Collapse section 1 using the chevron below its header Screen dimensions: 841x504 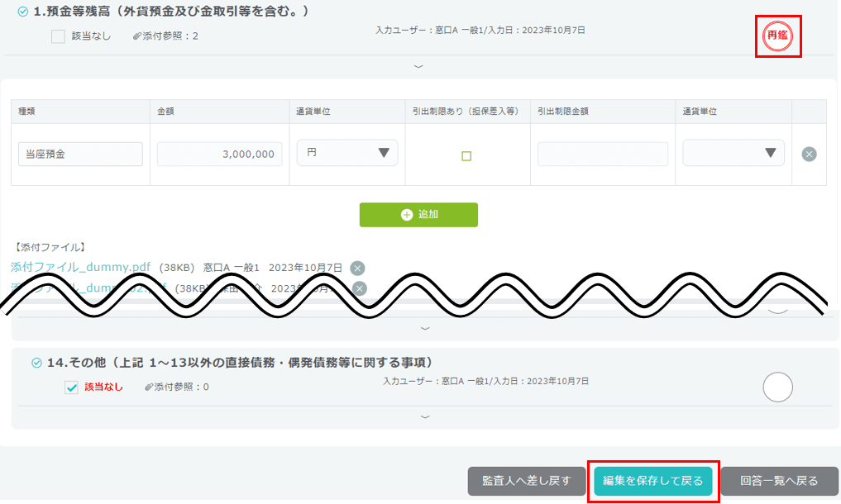pyautogui.click(x=418, y=66)
